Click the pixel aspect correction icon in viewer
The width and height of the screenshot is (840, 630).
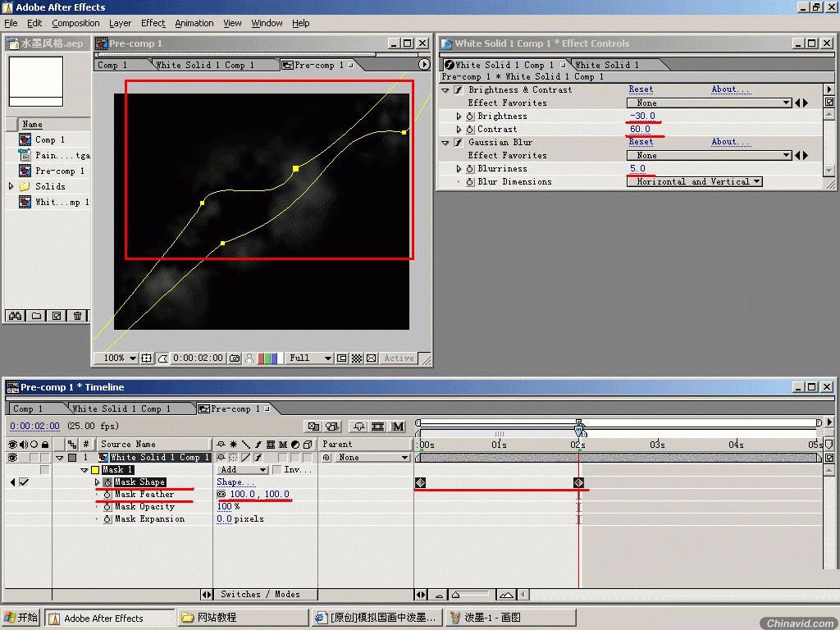pos(372,358)
